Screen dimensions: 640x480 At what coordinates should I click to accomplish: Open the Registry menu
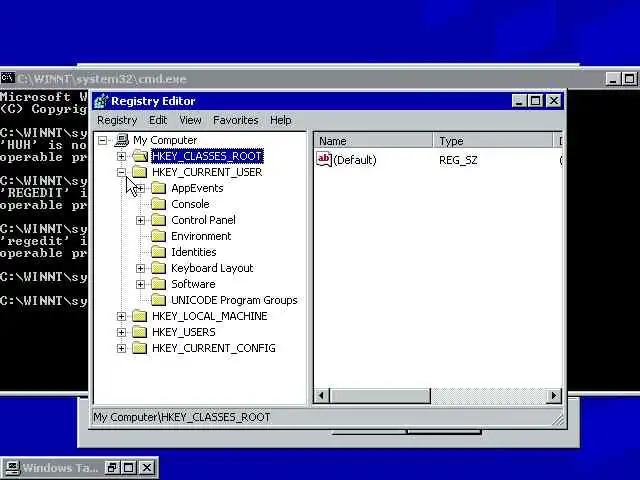tap(117, 120)
